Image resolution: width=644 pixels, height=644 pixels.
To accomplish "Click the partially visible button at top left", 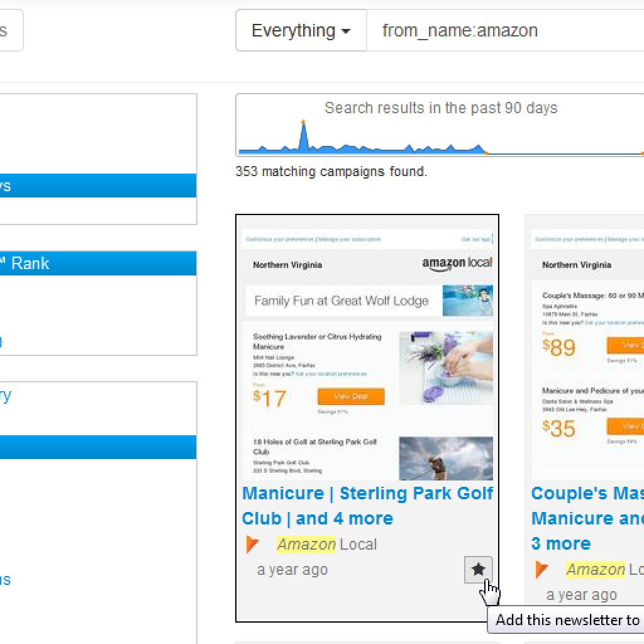I will click(10, 30).
